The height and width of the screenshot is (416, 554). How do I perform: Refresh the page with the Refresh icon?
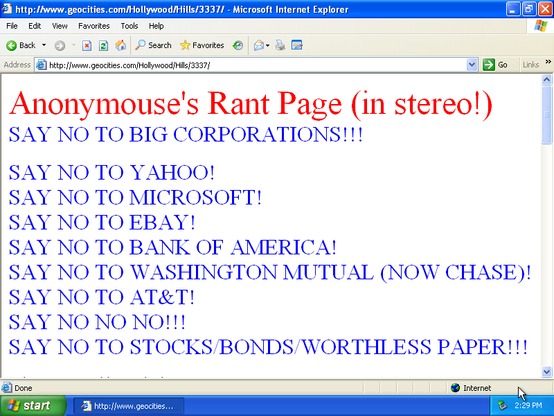104,46
